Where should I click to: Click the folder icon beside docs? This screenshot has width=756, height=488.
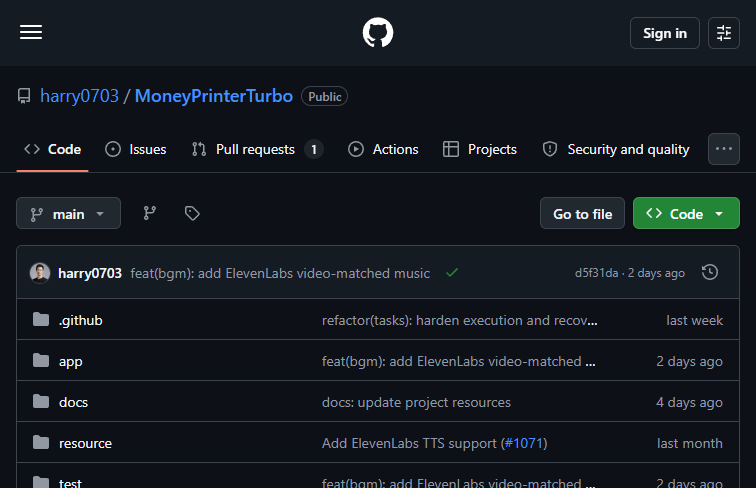tap(41, 401)
